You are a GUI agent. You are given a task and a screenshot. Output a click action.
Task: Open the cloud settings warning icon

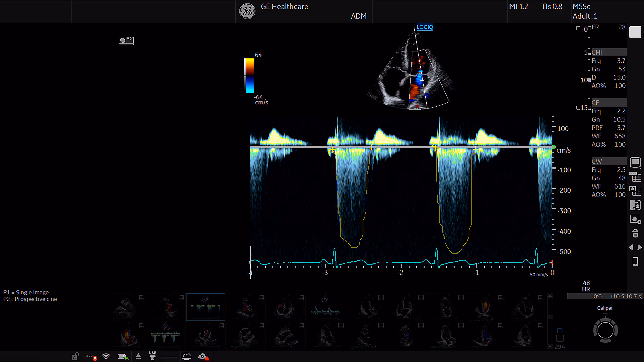(204, 357)
